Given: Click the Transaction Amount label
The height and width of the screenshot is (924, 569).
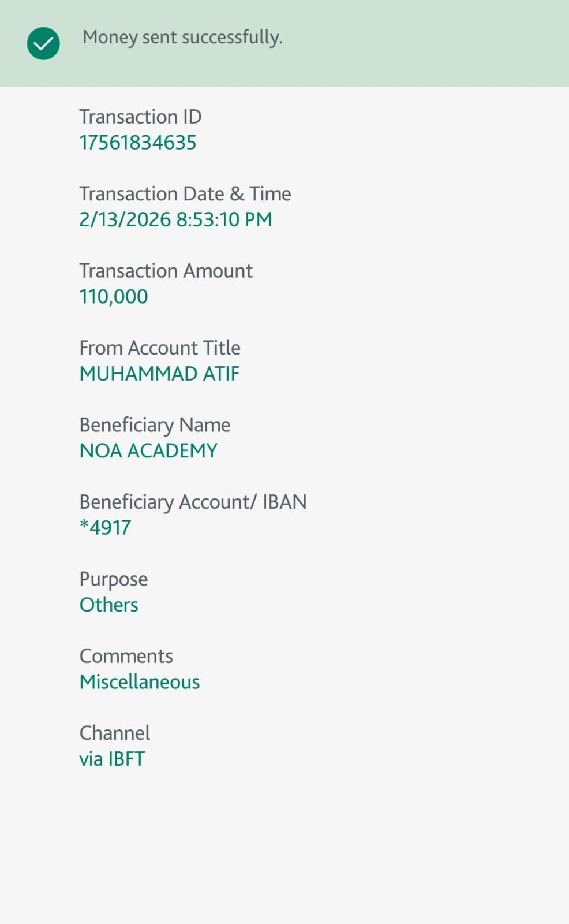Looking at the screenshot, I should click(x=166, y=271).
